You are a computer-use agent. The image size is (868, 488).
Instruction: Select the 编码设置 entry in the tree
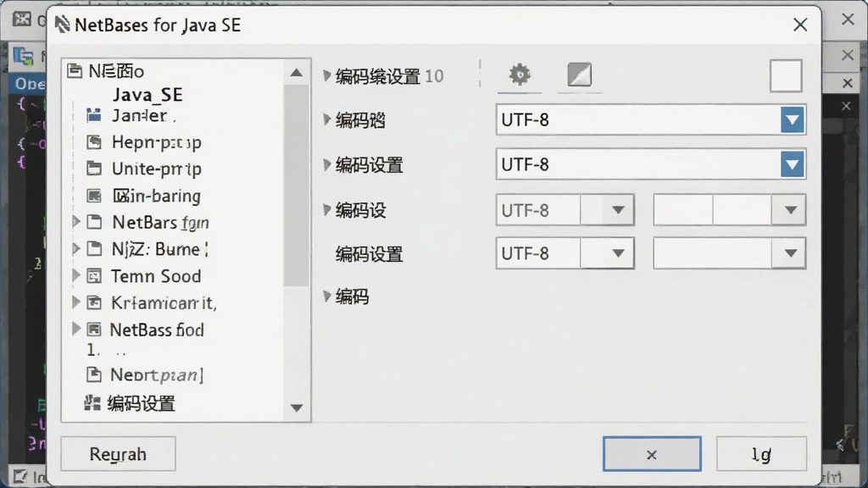coord(142,403)
